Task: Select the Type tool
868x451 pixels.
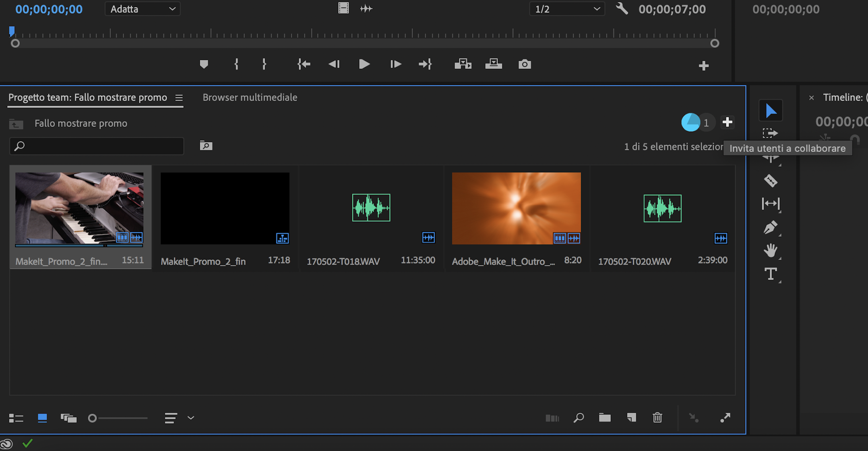Action: (x=770, y=274)
